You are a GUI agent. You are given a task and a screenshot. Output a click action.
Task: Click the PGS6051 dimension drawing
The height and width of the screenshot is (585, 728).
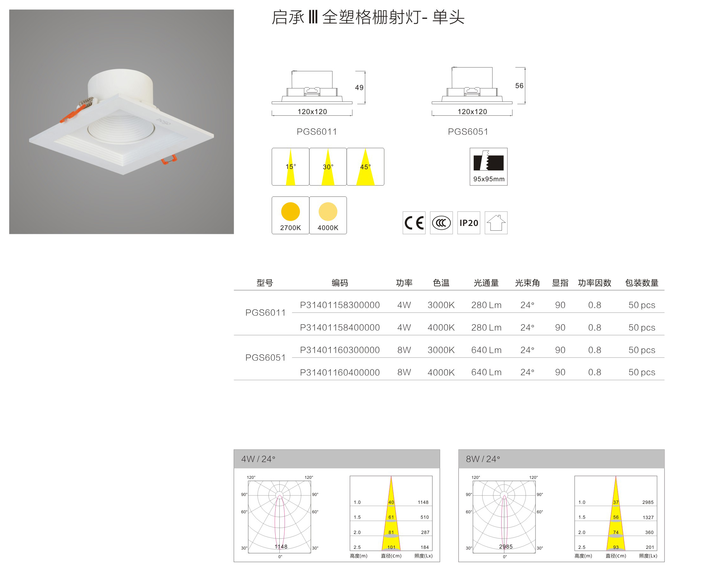(x=472, y=91)
